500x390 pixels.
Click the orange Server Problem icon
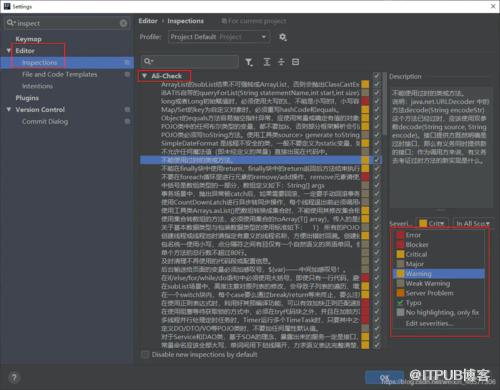pyautogui.click(x=400, y=293)
